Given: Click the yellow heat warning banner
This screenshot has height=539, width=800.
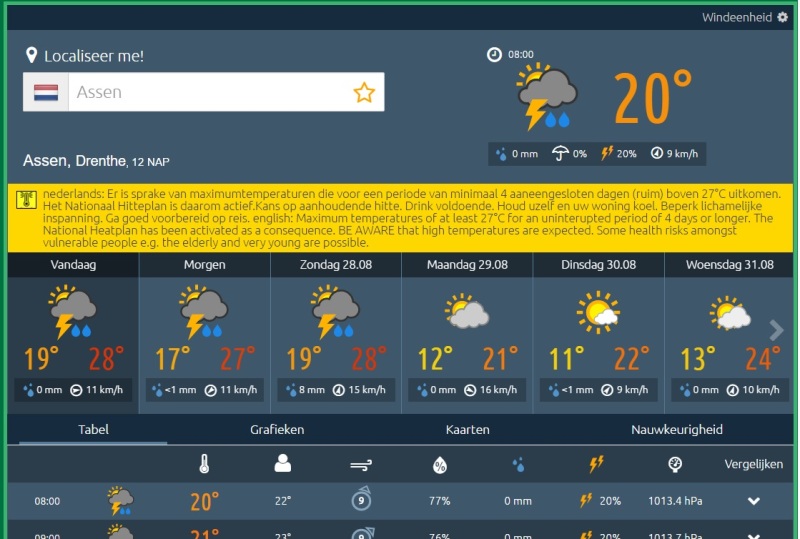Looking at the screenshot, I should pos(400,217).
